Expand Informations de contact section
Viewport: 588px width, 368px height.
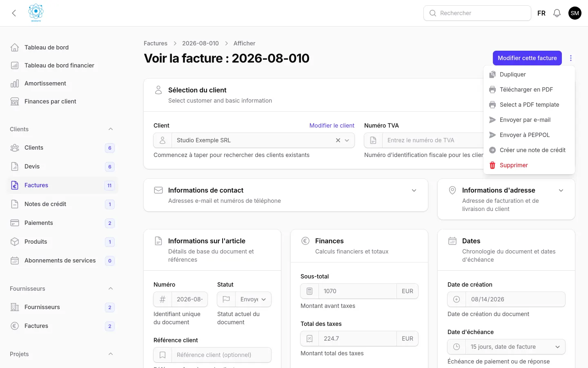pyautogui.click(x=414, y=191)
